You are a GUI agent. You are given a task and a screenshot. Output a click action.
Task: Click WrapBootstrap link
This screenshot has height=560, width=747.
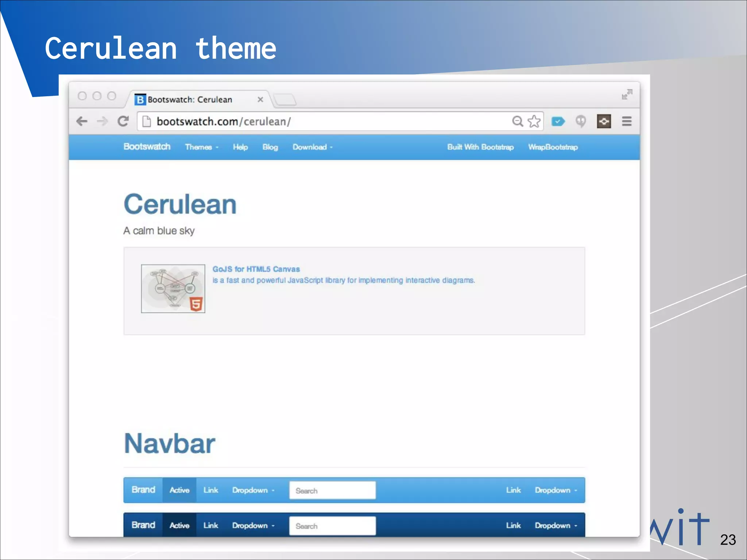(553, 147)
